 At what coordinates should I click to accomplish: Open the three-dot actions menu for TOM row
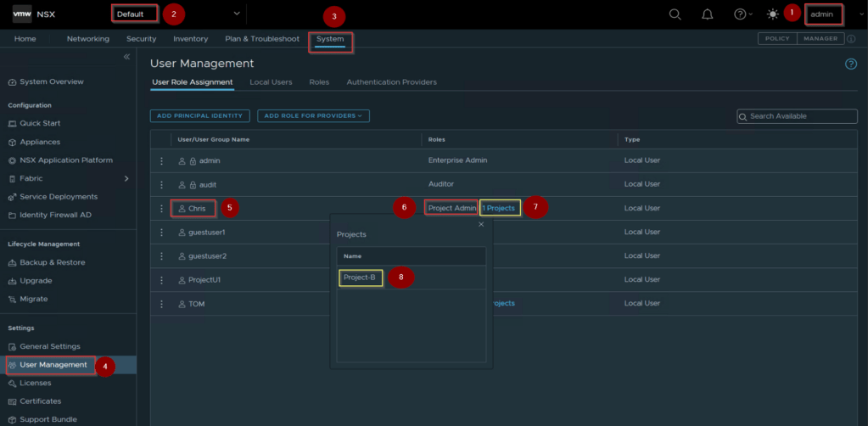tap(161, 303)
